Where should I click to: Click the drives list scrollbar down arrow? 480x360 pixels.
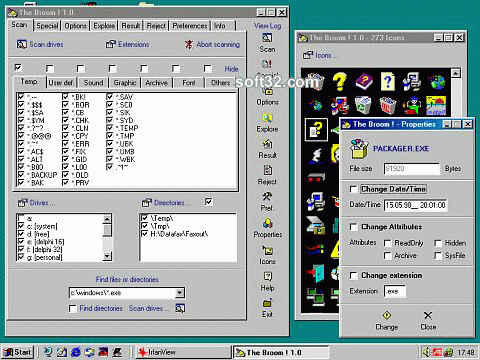pyautogui.click(x=107, y=256)
